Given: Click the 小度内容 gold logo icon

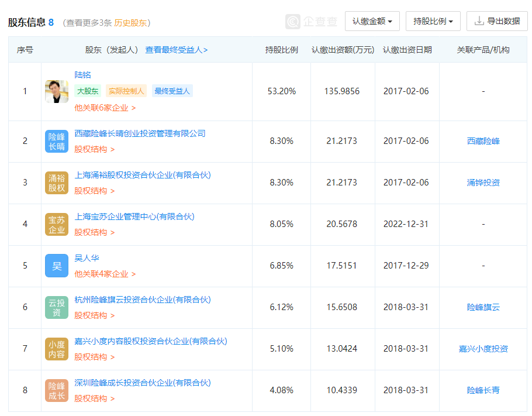Looking at the screenshot, I should (x=57, y=349).
